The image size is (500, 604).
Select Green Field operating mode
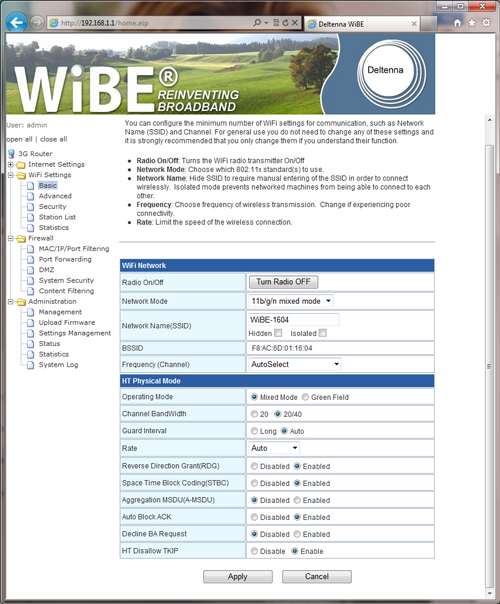[305, 397]
